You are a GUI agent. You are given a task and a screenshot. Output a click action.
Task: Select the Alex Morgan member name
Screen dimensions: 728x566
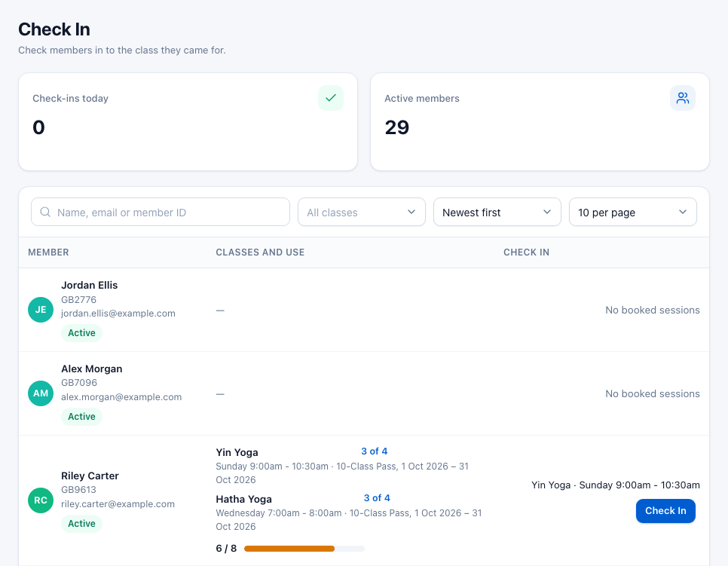pyautogui.click(x=91, y=369)
